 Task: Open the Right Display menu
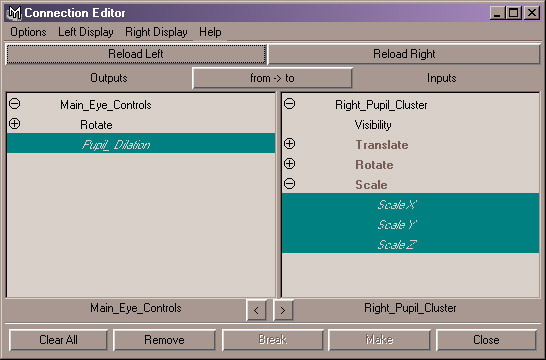[x=156, y=32]
